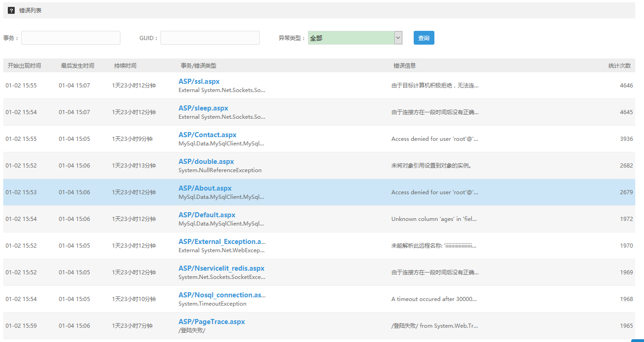Open the 异常类型 dropdown showing 全部
Viewport: 644px width, 342px height.
point(355,38)
